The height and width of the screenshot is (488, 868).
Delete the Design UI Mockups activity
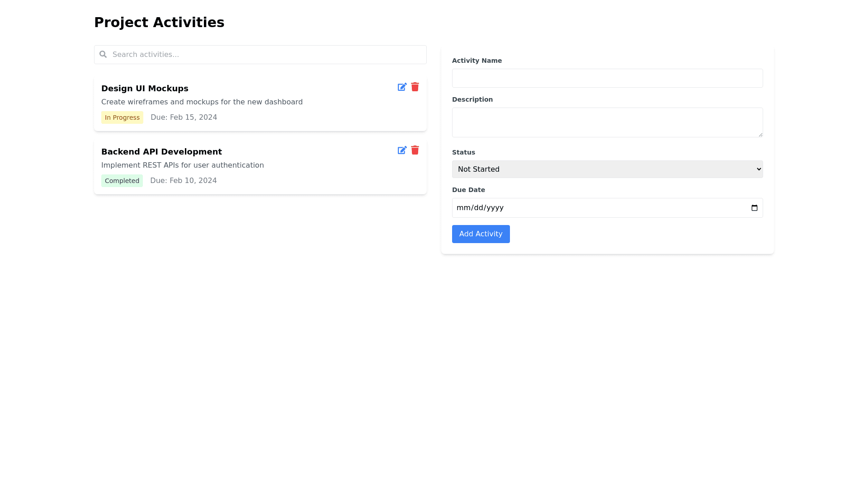click(x=415, y=87)
